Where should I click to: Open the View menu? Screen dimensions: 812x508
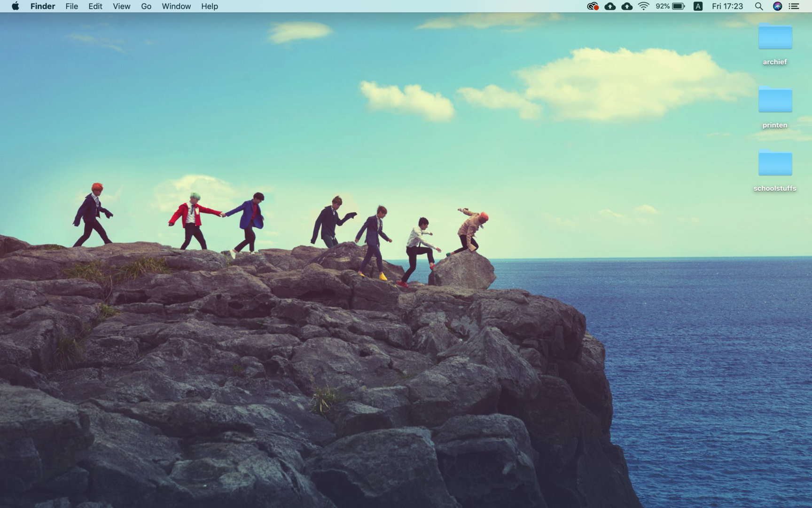[x=122, y=6]
